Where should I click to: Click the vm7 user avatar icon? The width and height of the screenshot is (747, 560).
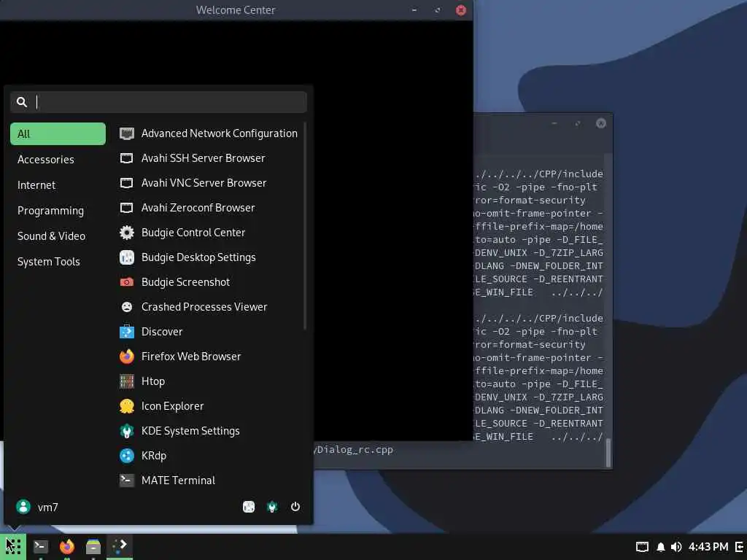coord(23,507)
